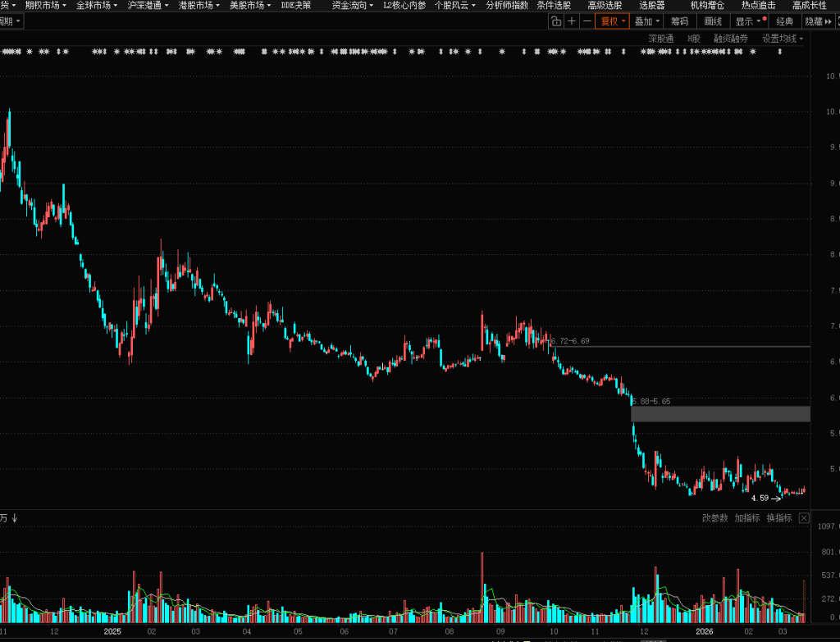The width and height of the screenshot is (840, 642).
Task: Click the 换指标 link
Action: click(778, 518)
